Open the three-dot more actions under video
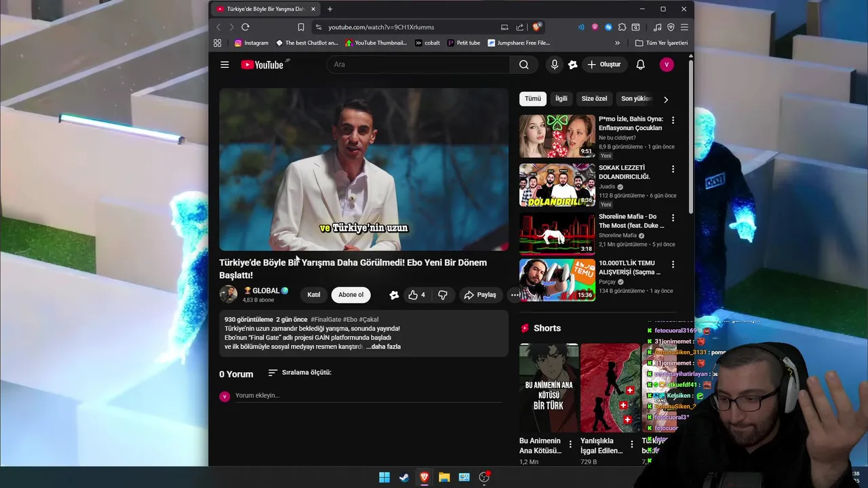The height and width of the screenshot is (488, 868). click(x=515, y=295)
